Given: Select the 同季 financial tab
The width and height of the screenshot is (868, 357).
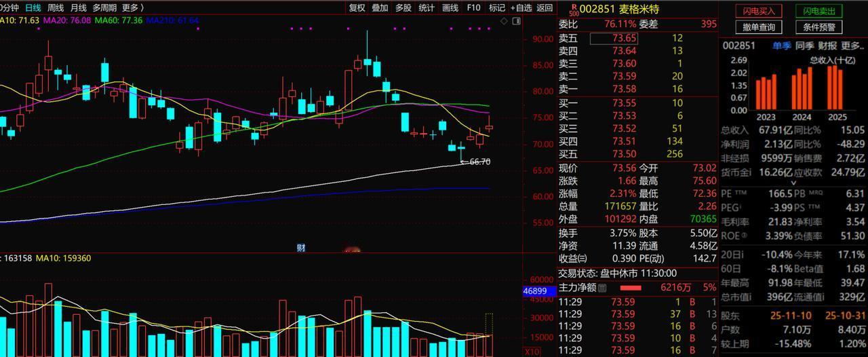Looking at the screenshot, I should coord(805,46).
